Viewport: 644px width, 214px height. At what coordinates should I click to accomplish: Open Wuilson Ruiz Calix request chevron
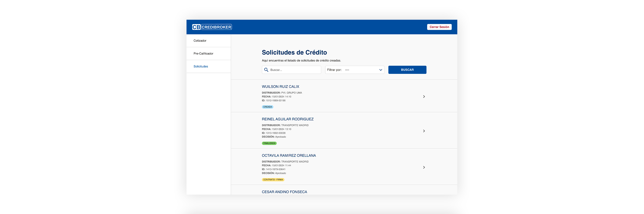(x=424, y=96)
